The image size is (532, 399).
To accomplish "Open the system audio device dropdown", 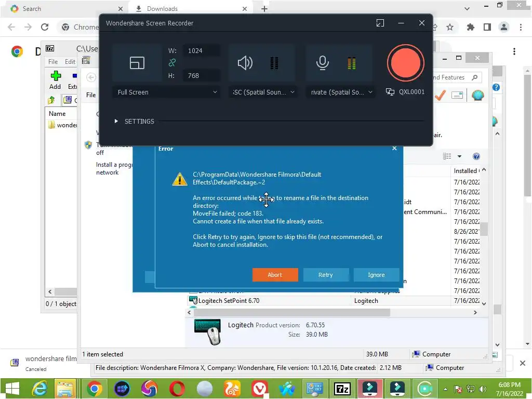I will tap(263, 92).
